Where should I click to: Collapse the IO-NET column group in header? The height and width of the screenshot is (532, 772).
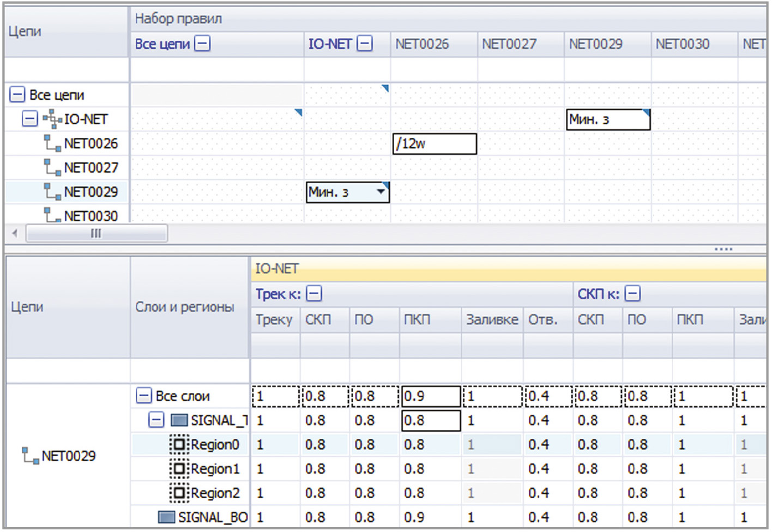tap(365, 44)
